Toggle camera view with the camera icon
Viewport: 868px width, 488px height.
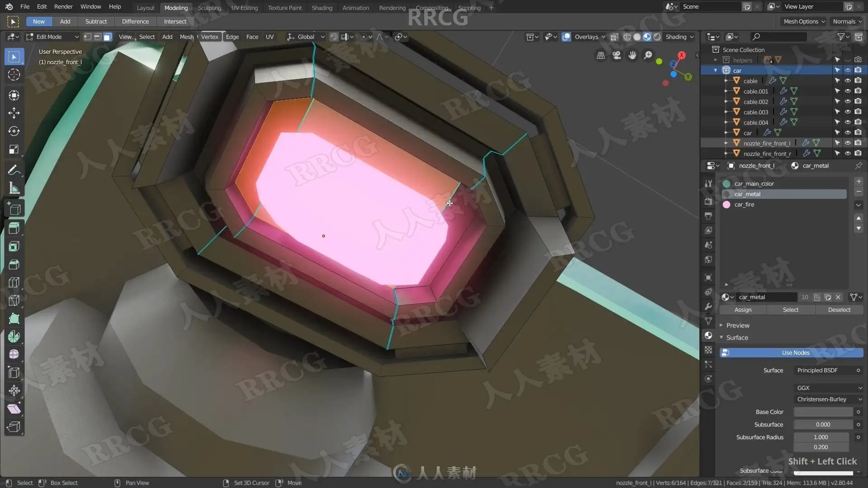pos(617,55)
